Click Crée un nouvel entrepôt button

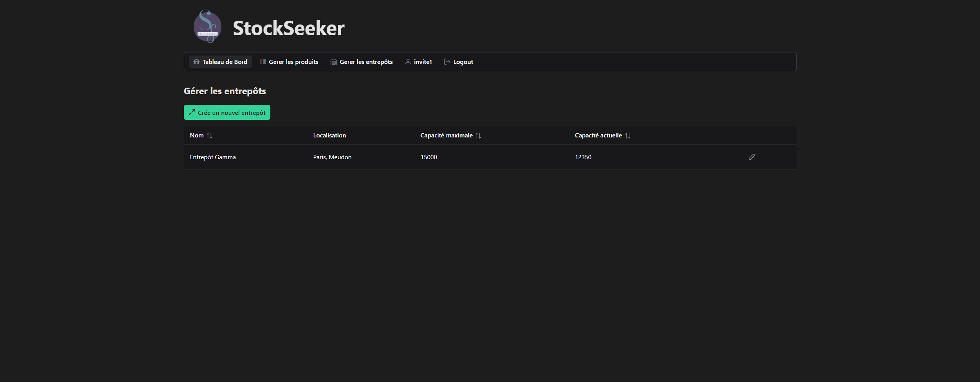[x=227, y=113]
